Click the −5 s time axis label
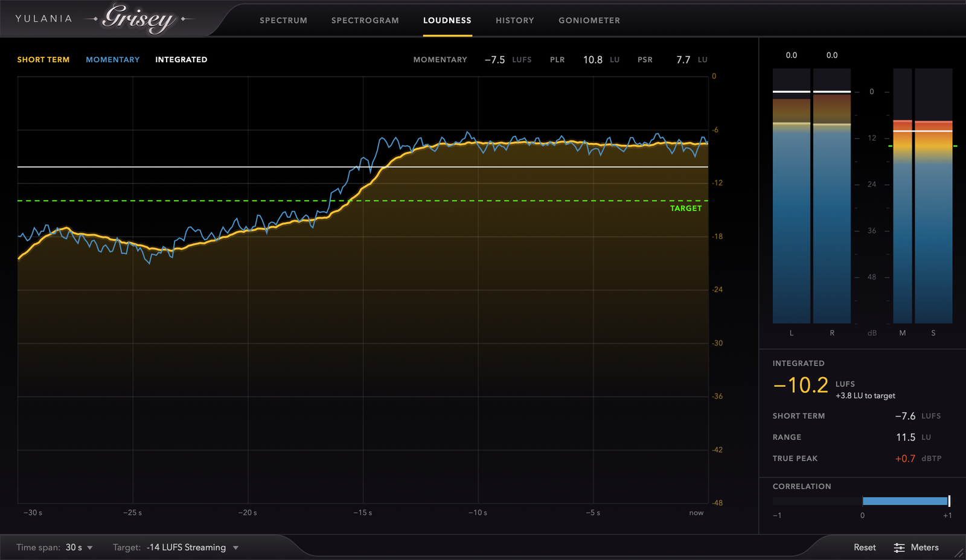 (x=593, y=513)
